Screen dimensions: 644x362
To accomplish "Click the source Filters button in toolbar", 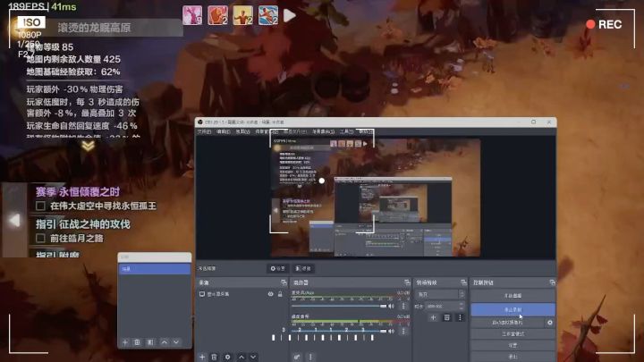I will pyautogui.click(x=303, y=268).
